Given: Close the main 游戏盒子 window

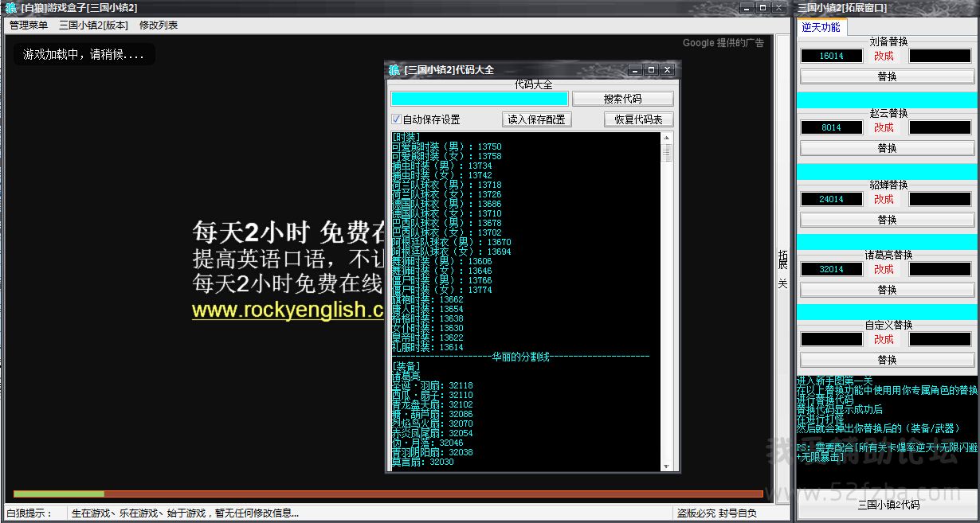Looking at the screenshot, I should 780,8.
